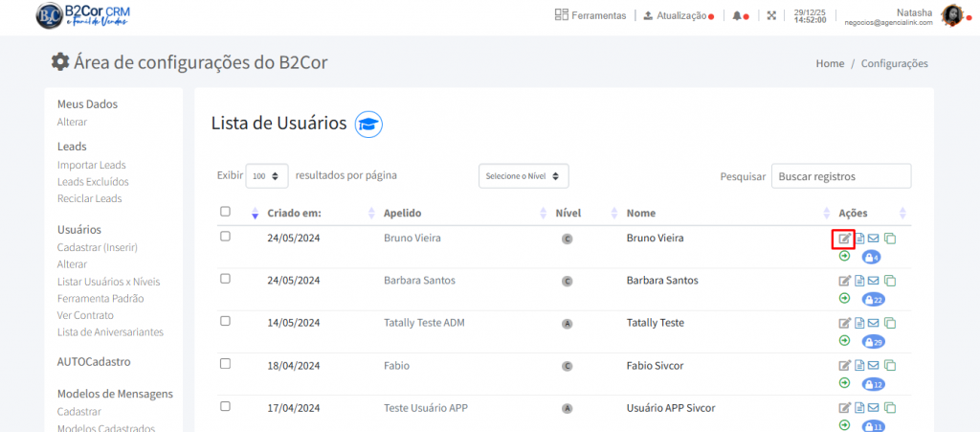Open the document icon for Barbara Santos

point(859,281)
